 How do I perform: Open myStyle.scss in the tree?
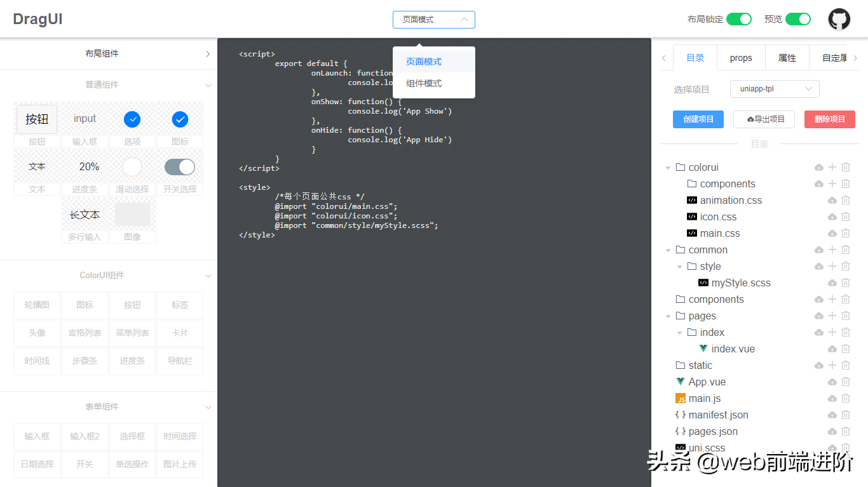(x=741, y=283)
